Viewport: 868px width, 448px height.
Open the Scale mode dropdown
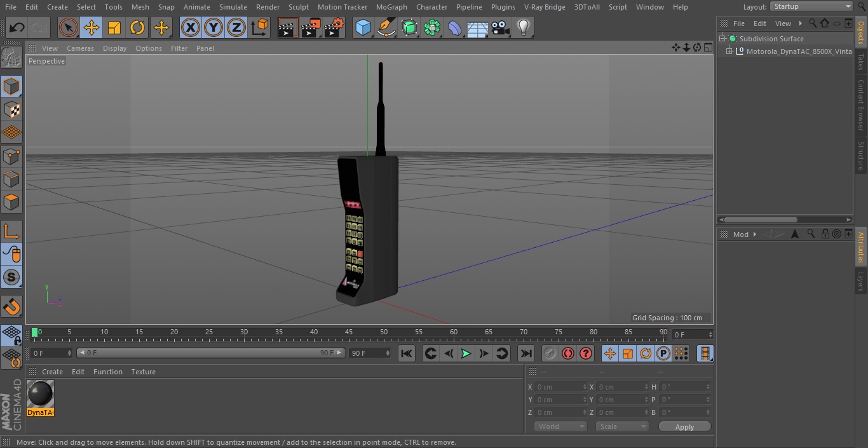coord(622,426)
